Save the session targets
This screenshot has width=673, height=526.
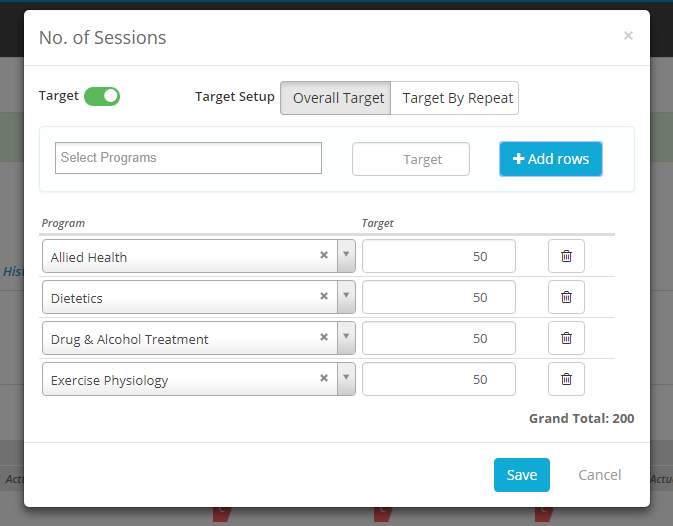click(521, 475)
